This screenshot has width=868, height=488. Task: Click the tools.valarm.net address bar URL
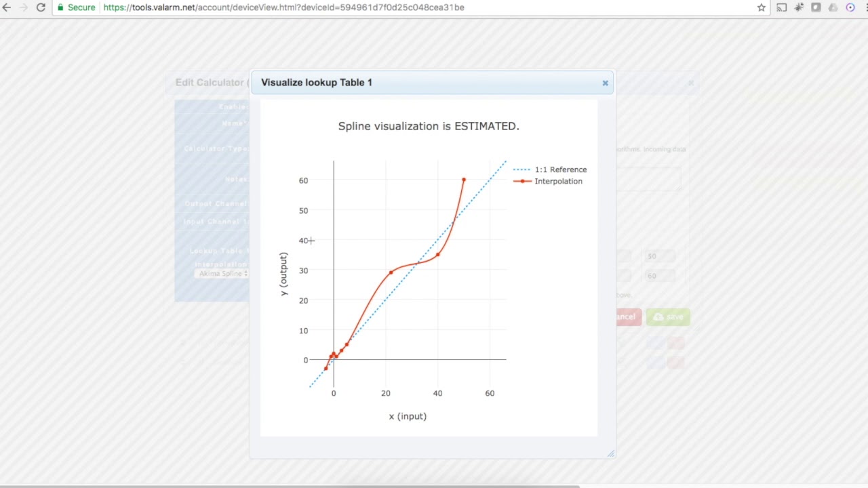[283, 7]
